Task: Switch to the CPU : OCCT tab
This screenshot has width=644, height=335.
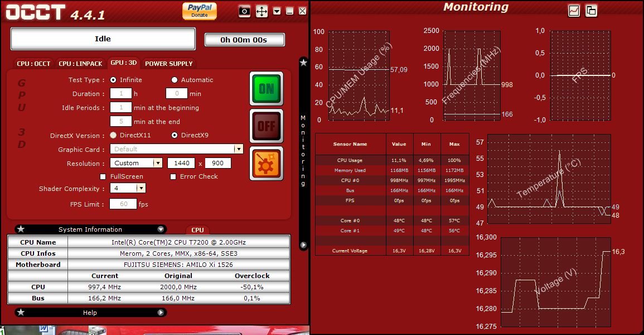Action: pyautogui.click(x=33, y=64)
